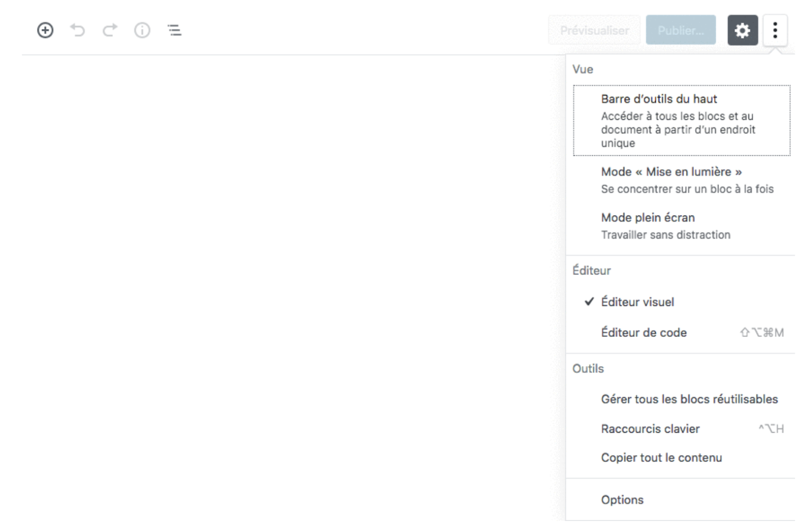Select Copier tout le contenu
Viewport: 812px width, 523px height.
[661, 458]
